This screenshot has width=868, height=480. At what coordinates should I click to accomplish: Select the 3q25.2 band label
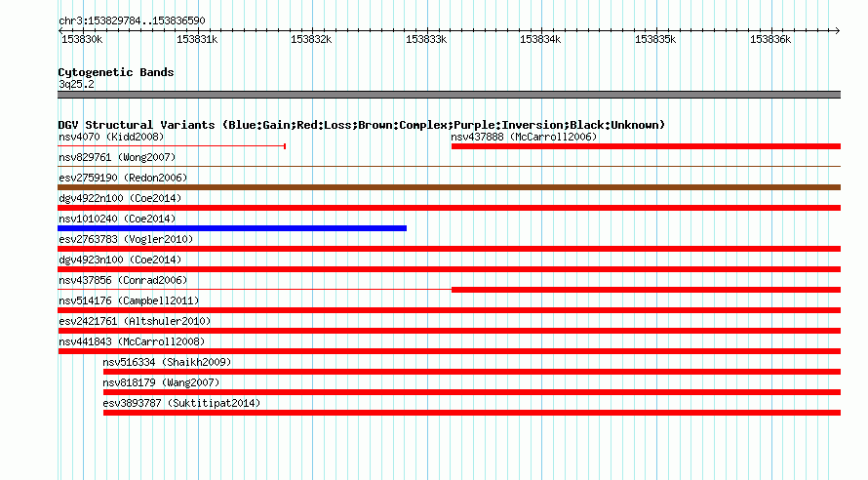76,84
